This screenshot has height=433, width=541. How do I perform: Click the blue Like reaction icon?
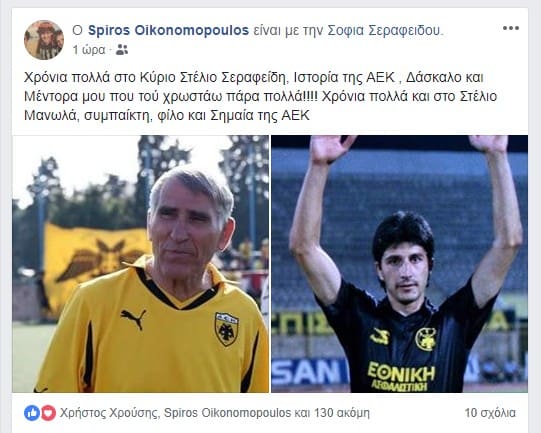(32, 413)
